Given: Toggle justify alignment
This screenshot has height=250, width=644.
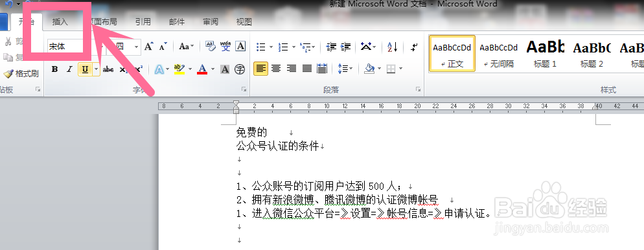Looking at the screenshot, I should tap(307, 69).
